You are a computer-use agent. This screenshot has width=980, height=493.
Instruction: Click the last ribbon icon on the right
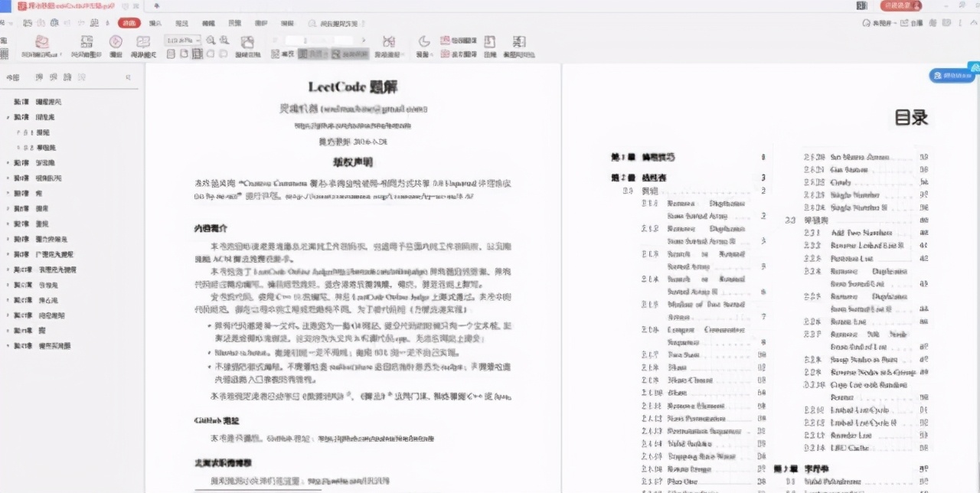click(518, 41)
